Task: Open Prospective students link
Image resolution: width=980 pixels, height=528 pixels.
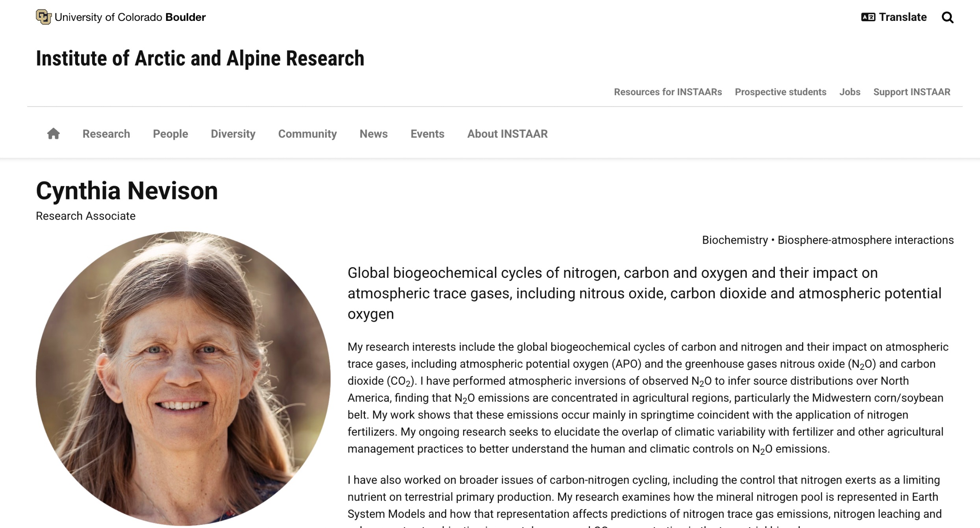Action: pyautogui.click(x=780, y=92)
